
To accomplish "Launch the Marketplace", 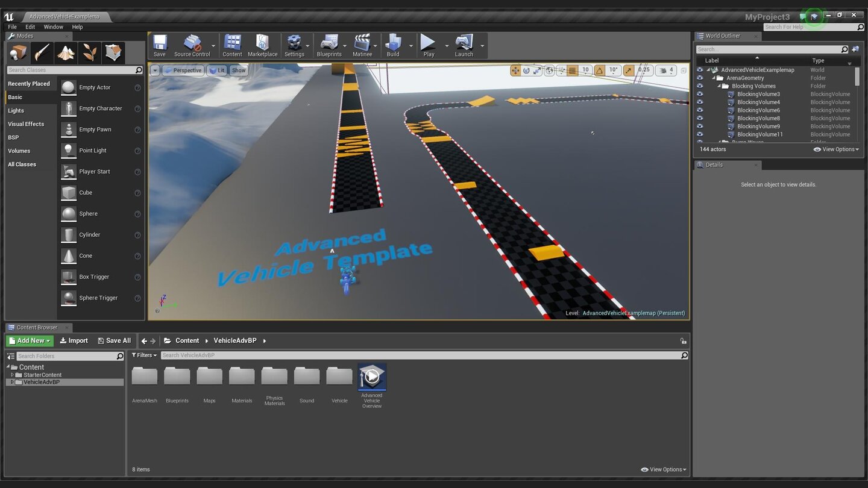I will point(262,45).
